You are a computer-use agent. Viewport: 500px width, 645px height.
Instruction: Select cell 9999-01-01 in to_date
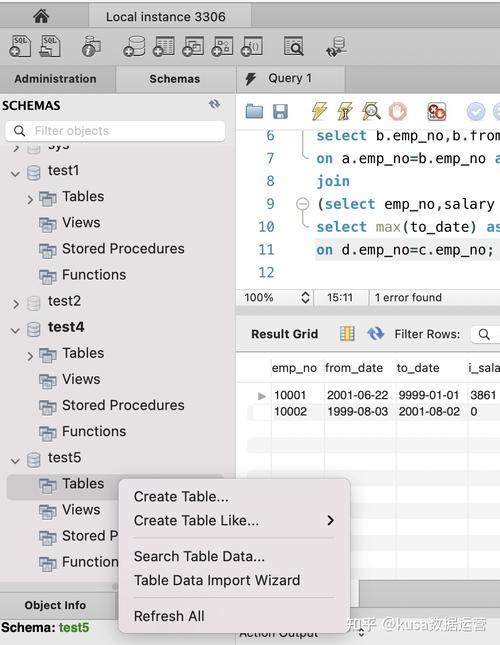tap(429, 395)
